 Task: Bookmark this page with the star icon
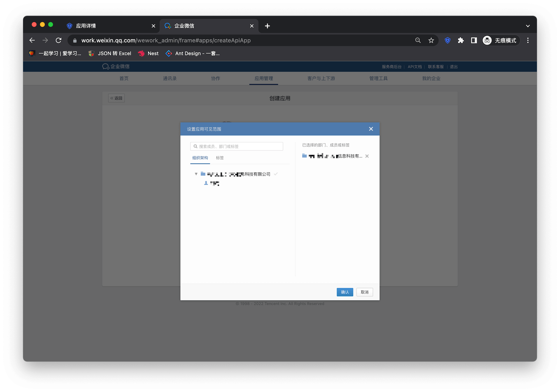[x=431, y=40]
